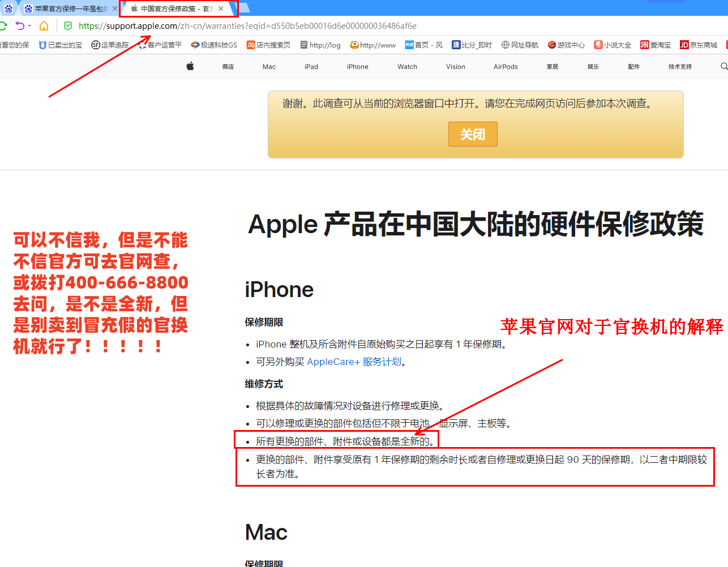
Task: Click the 维修方式 subheading
Action: (264, 384)
